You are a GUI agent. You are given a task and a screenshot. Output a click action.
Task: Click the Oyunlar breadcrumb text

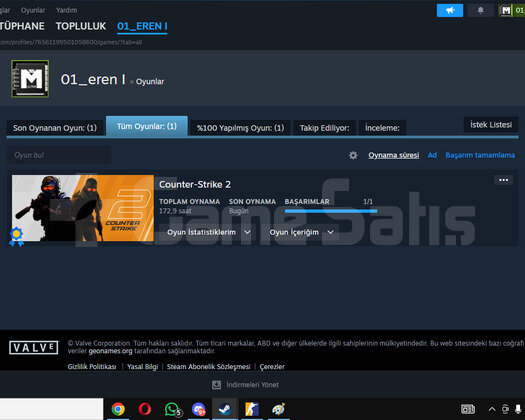150,81
